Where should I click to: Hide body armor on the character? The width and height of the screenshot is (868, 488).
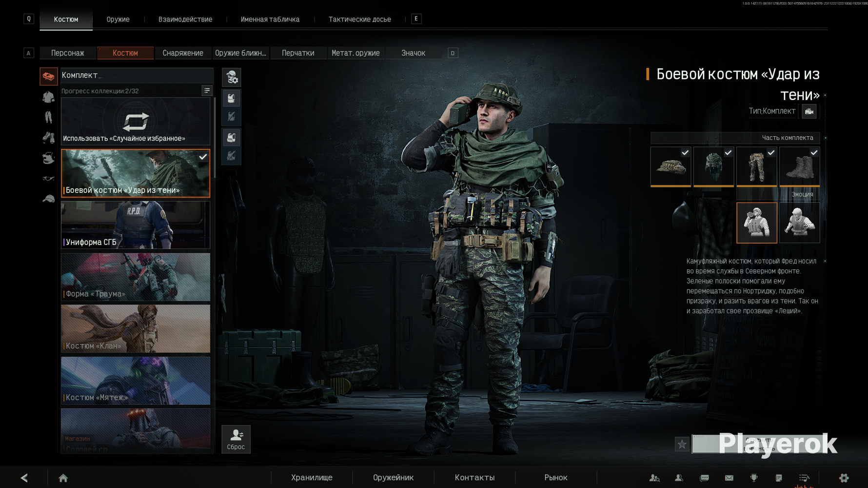tap(232, 116)
